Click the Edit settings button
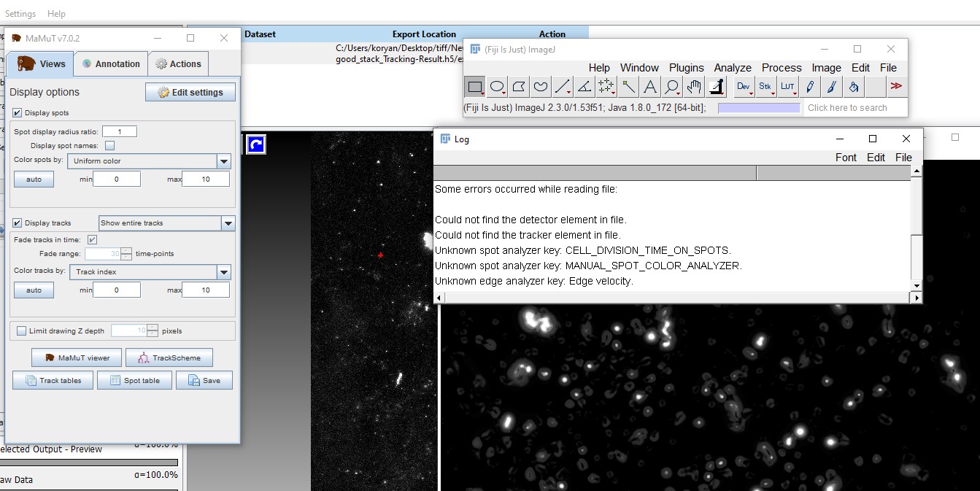The image size is (980, 491). coord(190,91)
